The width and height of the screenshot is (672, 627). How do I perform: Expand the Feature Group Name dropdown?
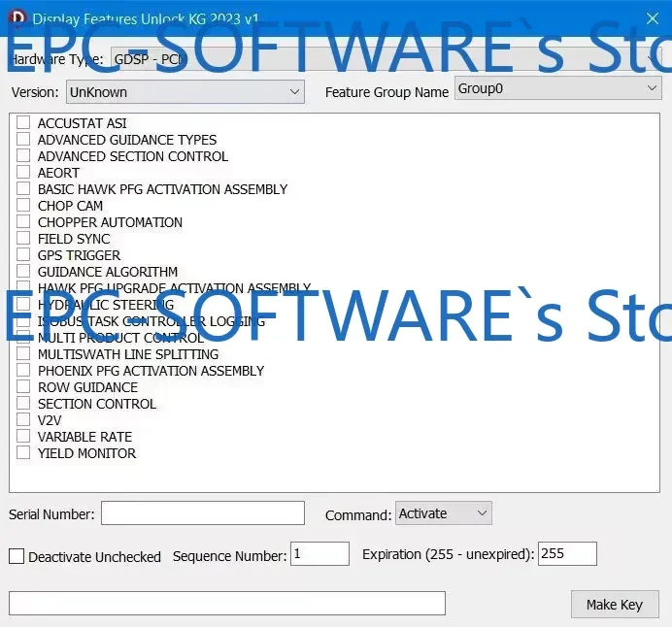[x=558, y=88]
